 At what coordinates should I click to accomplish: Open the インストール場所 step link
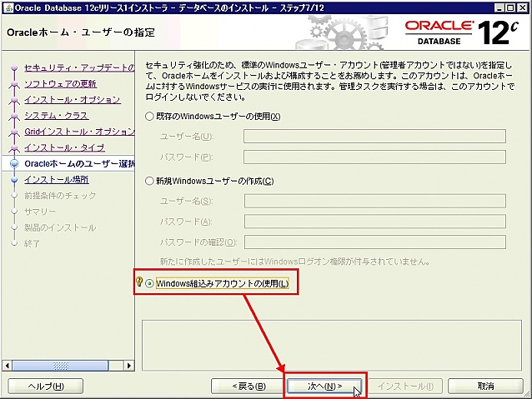(57, 180)
